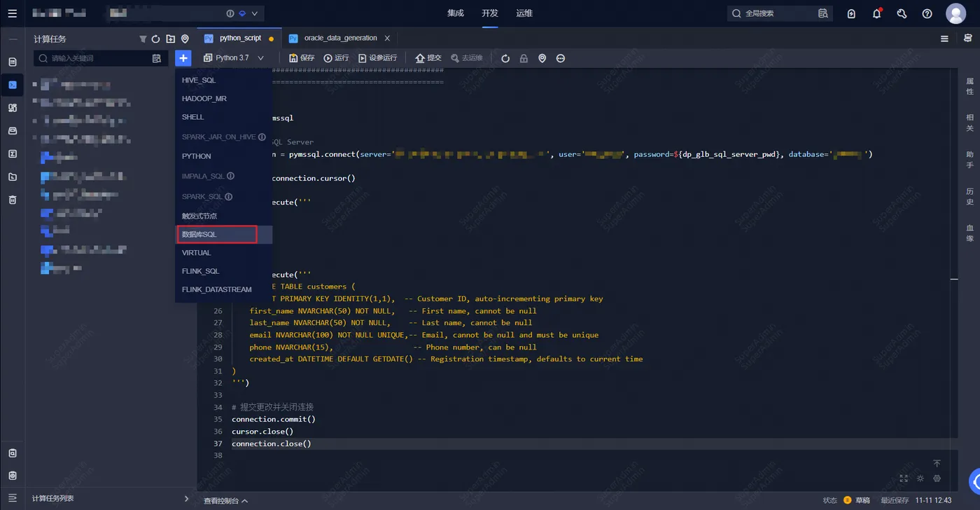980x510 pixels.
Task: Open the Python 3.7 version dropdown
Action: (234, 58)
